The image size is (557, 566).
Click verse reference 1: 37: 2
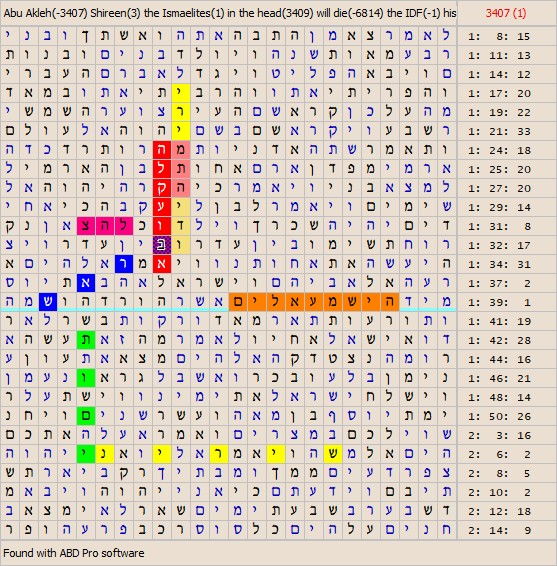pos(499,283)
